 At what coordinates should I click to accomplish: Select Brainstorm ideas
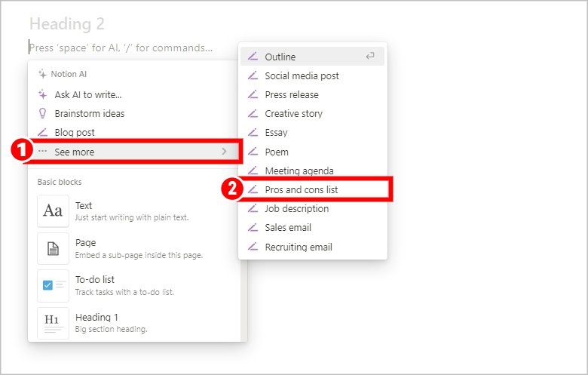pyautogui.click(x=134, y=113)
